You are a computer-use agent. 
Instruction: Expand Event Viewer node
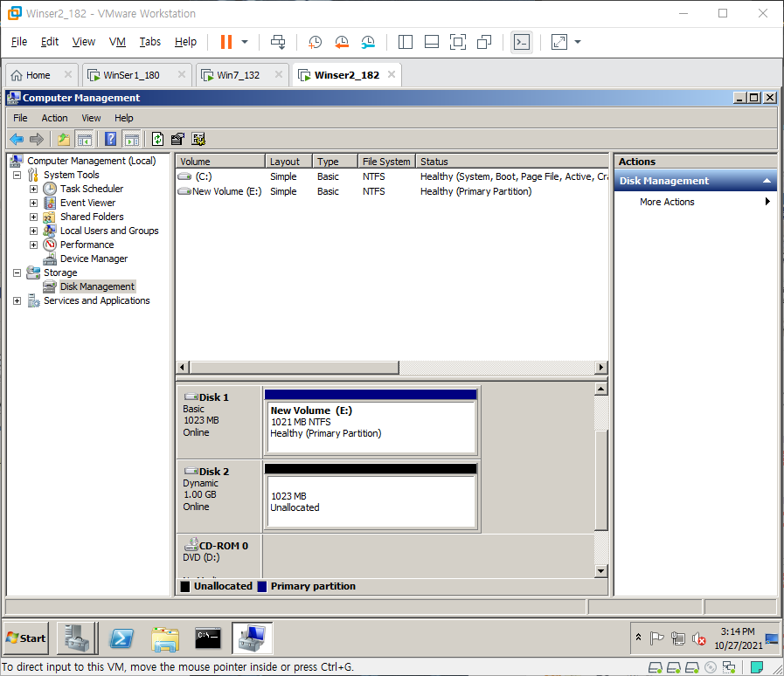(33, 203)
